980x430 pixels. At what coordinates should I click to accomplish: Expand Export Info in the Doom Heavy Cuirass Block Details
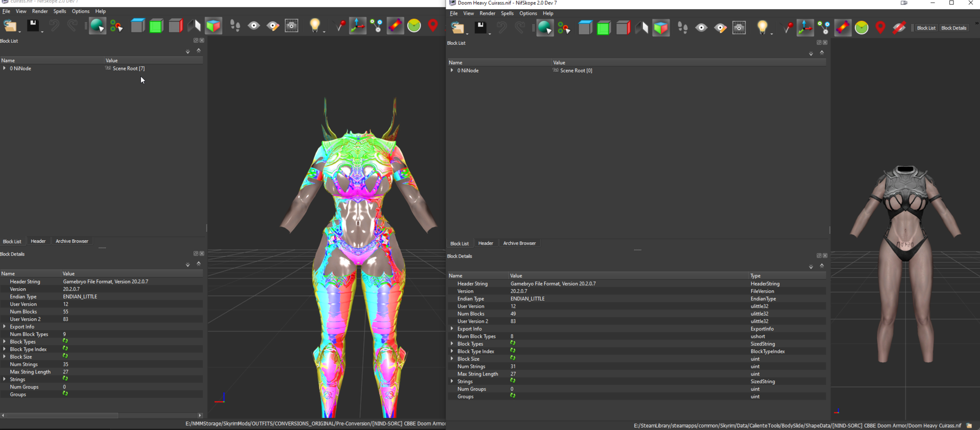[x=452, y=328]
